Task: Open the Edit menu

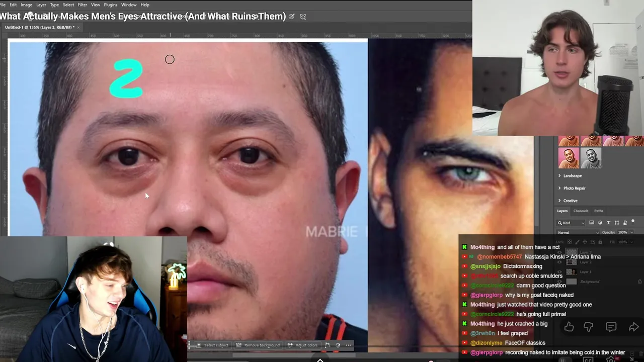Action: coord(13,5)
